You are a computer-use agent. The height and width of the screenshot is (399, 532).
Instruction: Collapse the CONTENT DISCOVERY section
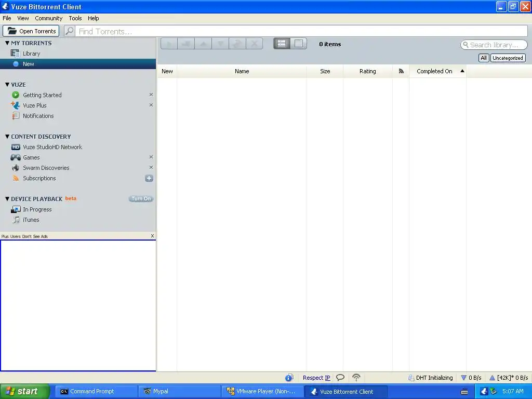tap(7, 137)
